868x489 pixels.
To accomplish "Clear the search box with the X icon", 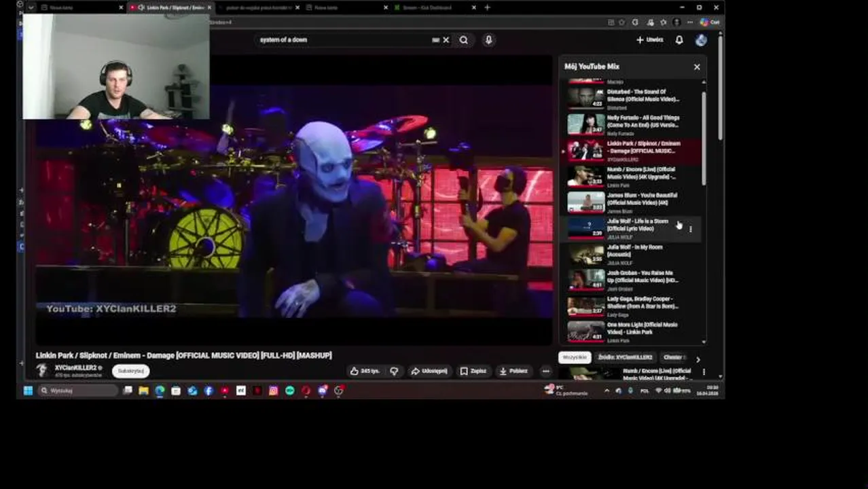I will pyautogui.click(x=446, y=40).
